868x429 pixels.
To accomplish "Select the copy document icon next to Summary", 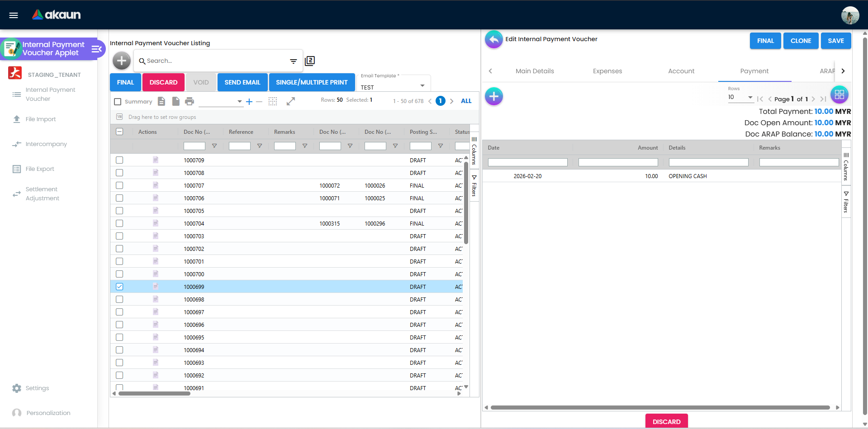I will [x=175, y=101].
